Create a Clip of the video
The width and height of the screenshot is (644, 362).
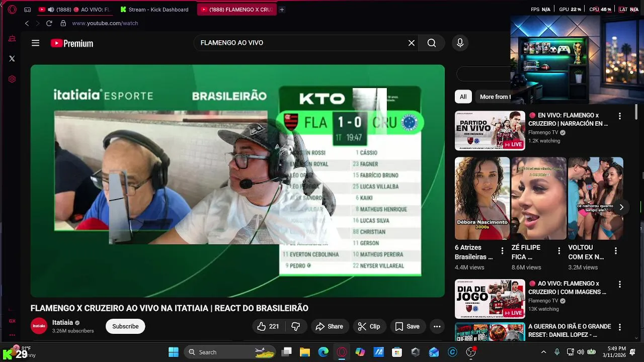[369, 326]
